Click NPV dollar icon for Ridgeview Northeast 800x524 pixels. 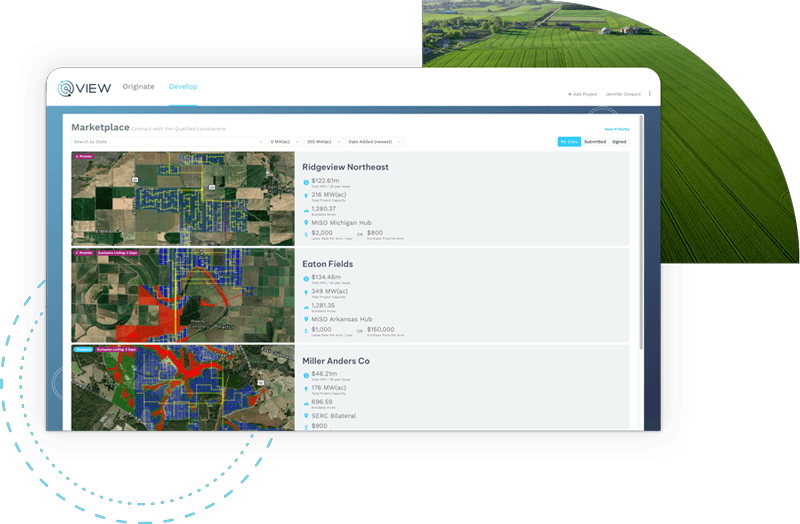[x=306, y=182]
